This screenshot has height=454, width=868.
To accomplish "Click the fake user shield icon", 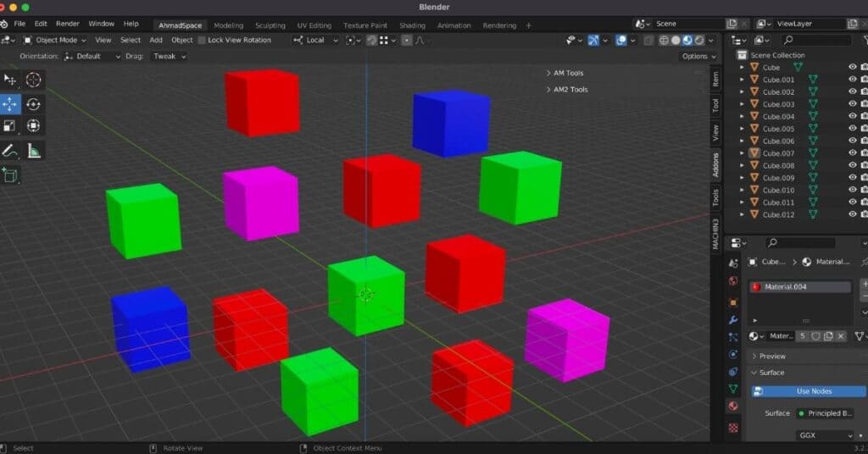I will 815,336.
